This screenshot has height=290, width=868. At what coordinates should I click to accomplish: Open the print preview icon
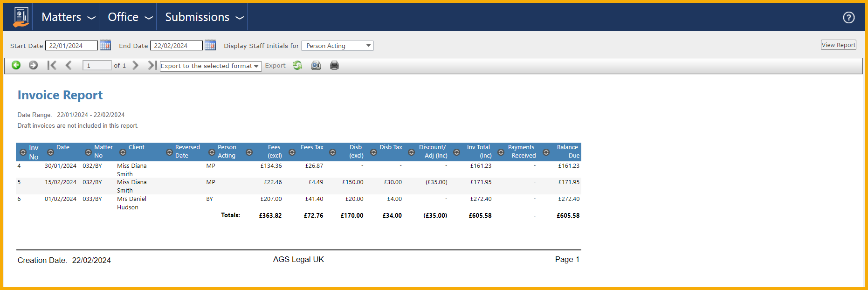pos(316,65)
